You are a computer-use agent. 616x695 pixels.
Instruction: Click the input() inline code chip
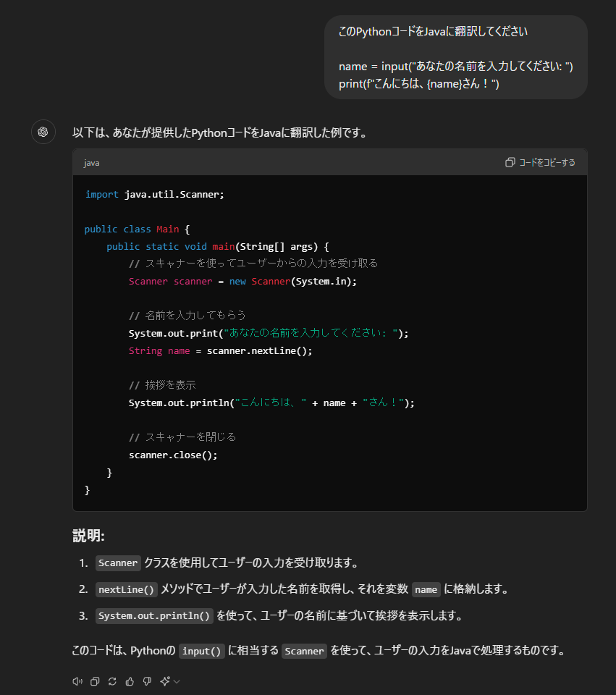coord(201,651)
